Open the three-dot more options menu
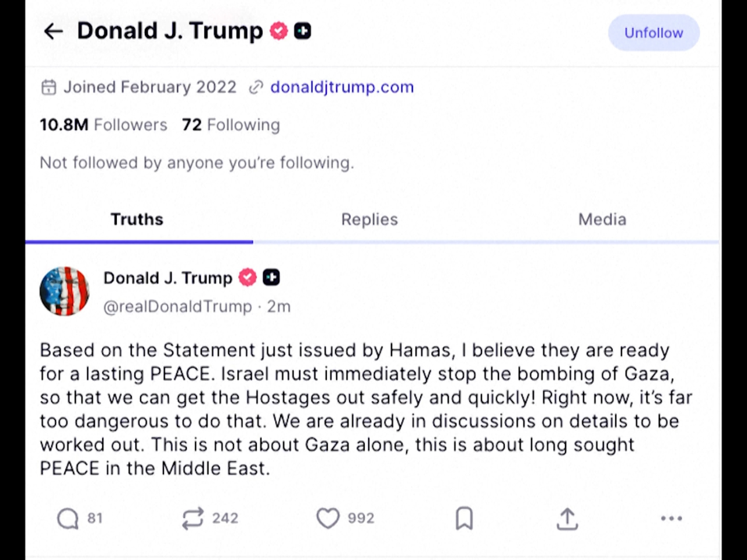 [x=671, y=518]
